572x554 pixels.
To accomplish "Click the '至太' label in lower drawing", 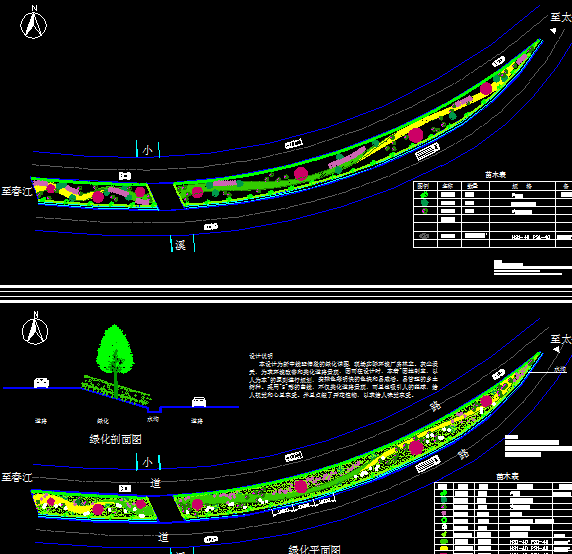I will 561,339.
